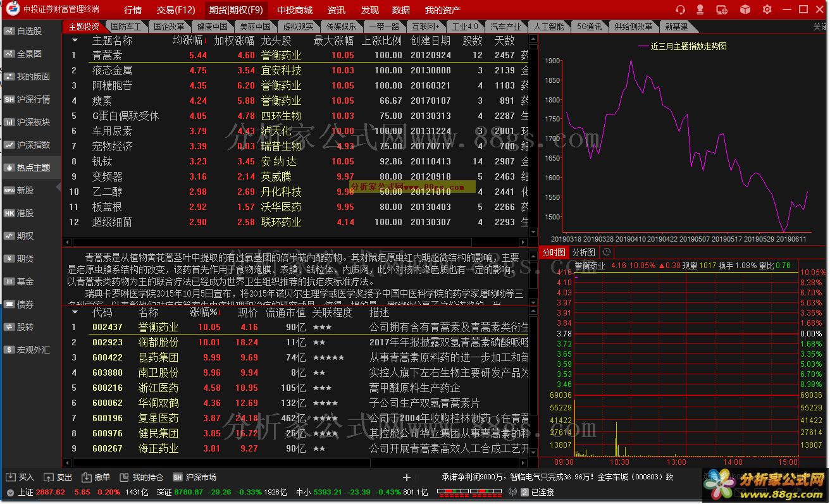Open 宏观外汇 macro forex section

coord(30,350)
